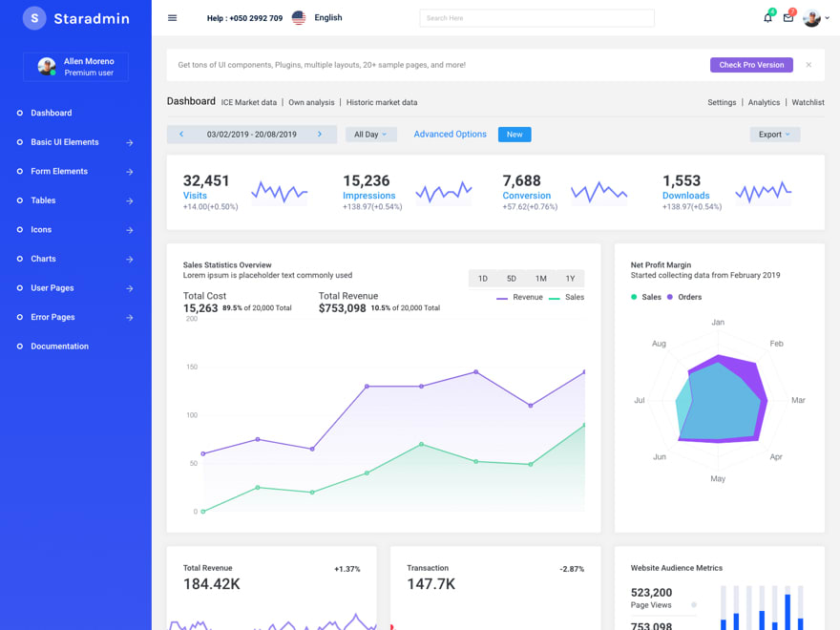The image size is (840, 630).
Task: Click the US flag language icon
Action: pyautogui.click(x=299, y=18)
